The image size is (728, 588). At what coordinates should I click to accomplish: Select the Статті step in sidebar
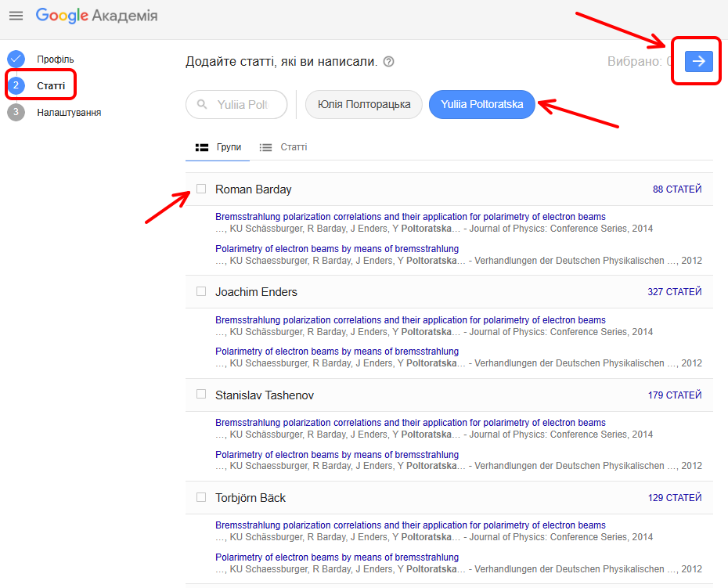click(51, 86)
